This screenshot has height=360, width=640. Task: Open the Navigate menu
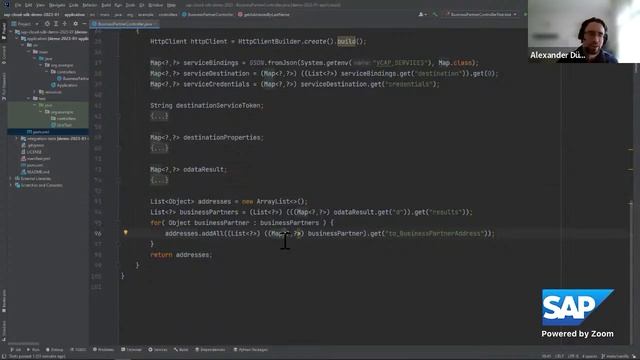click(x=57, y=5)
